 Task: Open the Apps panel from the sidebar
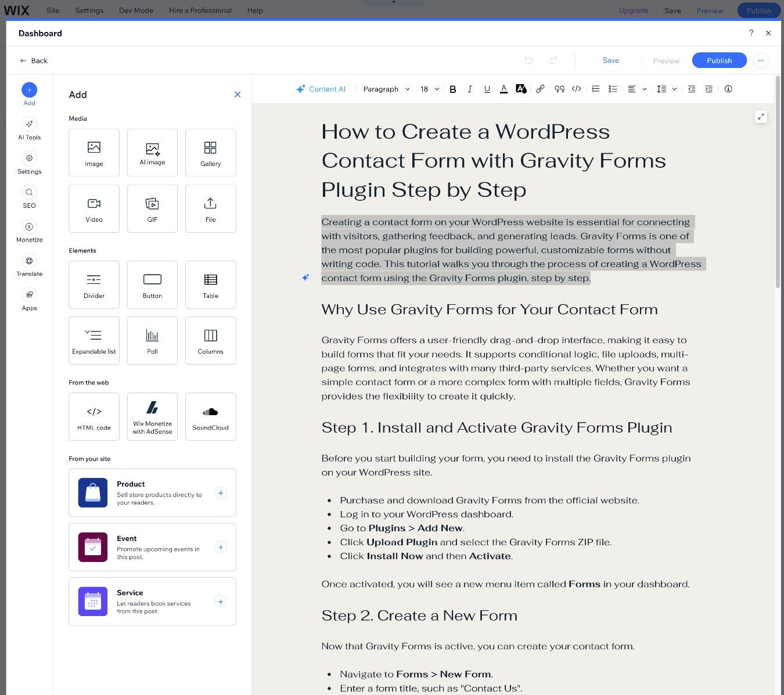tap(29, 300)
